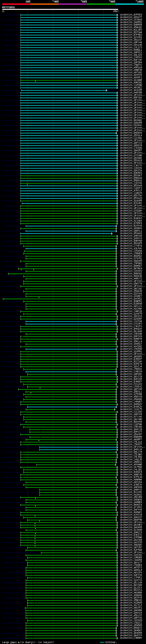Click the UniRef100_B9EM93 label

click(x=131, y=173)
